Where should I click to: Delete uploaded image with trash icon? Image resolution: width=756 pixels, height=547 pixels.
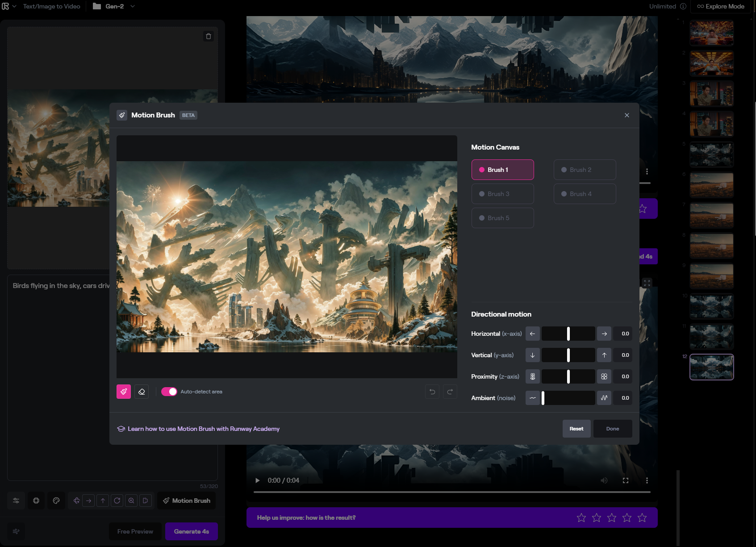tap(209, 36)
